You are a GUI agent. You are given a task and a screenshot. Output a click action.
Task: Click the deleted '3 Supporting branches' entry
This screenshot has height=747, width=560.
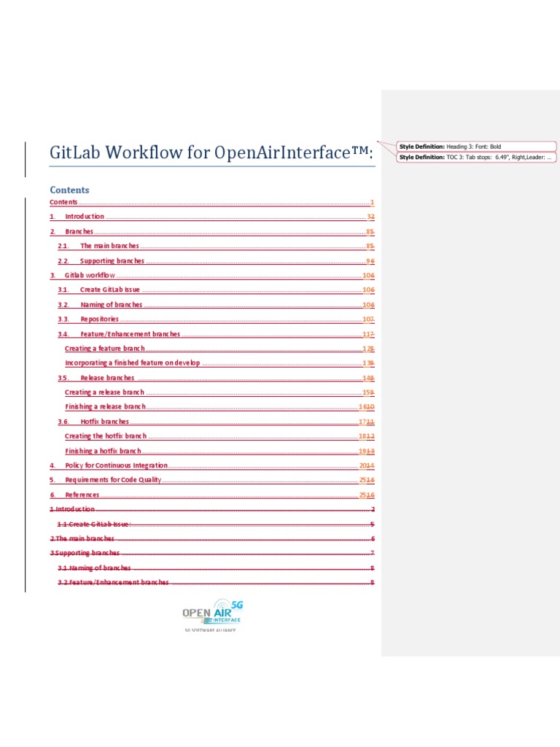pos(212,553)
